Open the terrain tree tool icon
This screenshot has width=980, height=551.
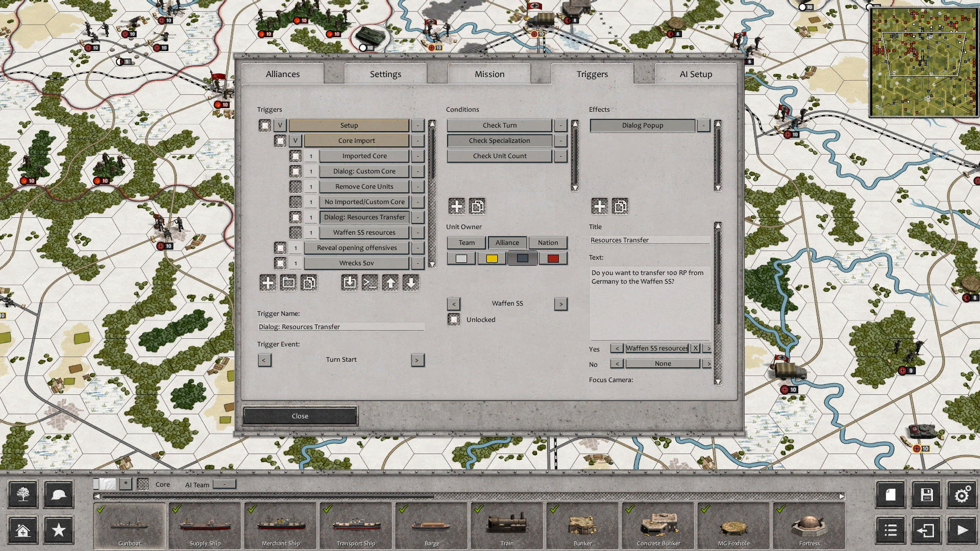pyautogui.click(x=22, y=494)
